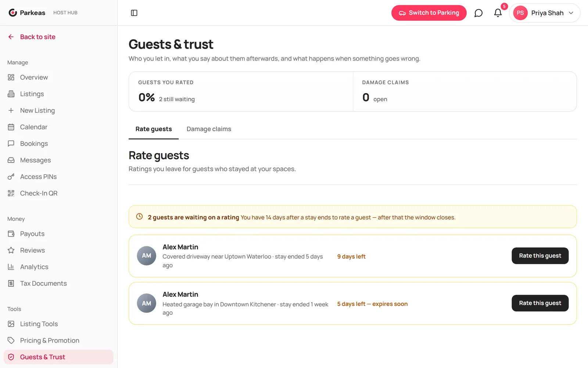This screenshot has width=588, height=368.
Task: Open Tax Documents in the sidebar
Action: click(x=58, y=283)
